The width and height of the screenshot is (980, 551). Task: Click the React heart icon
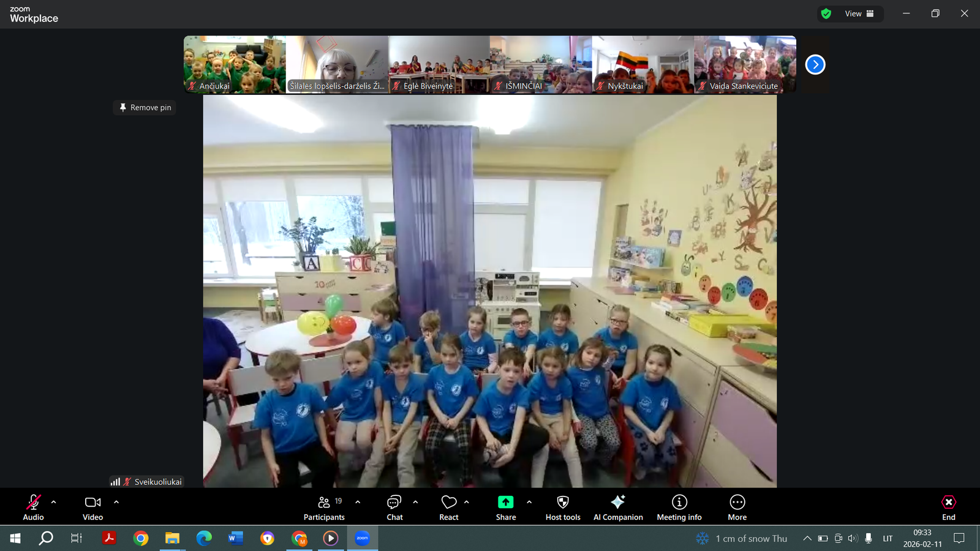point(449,508)
